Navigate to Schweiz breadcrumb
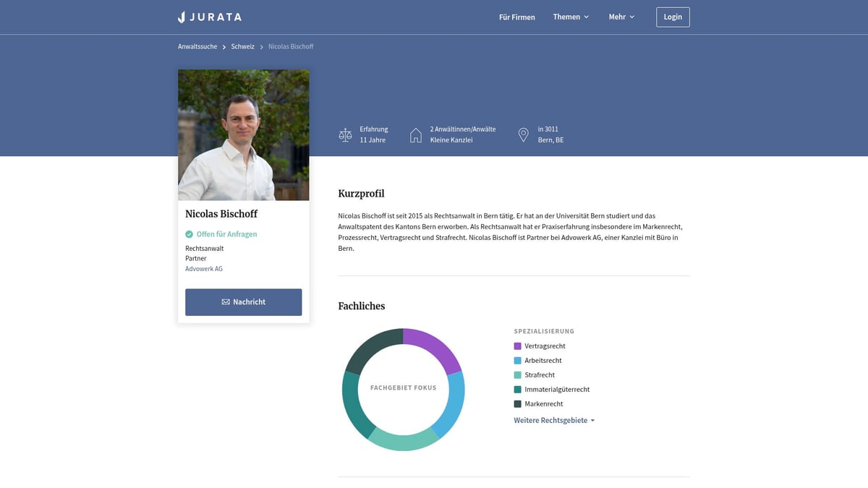 coord(242,46)
